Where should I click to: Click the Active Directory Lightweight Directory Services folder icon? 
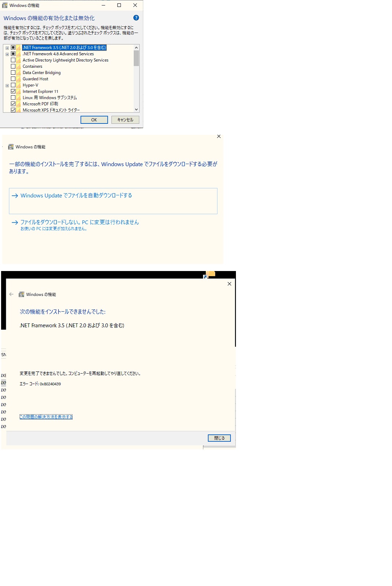(19, 60)
